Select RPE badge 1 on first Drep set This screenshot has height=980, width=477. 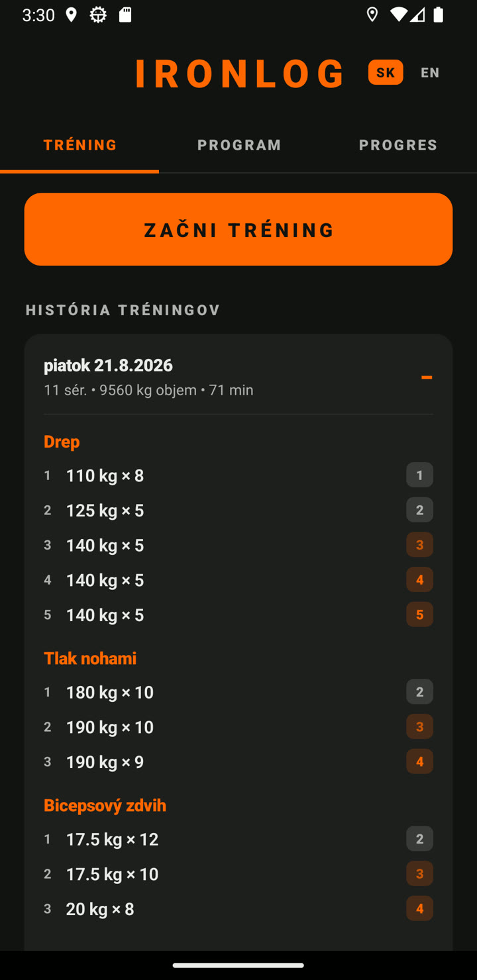[419, 475]
